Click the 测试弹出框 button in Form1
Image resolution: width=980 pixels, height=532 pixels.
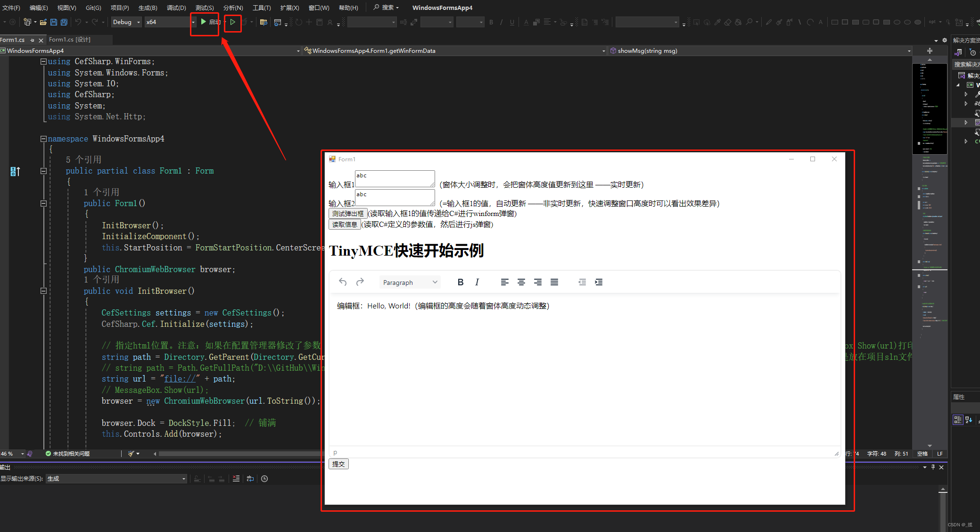pyautogui.click(x=348, y=213)
